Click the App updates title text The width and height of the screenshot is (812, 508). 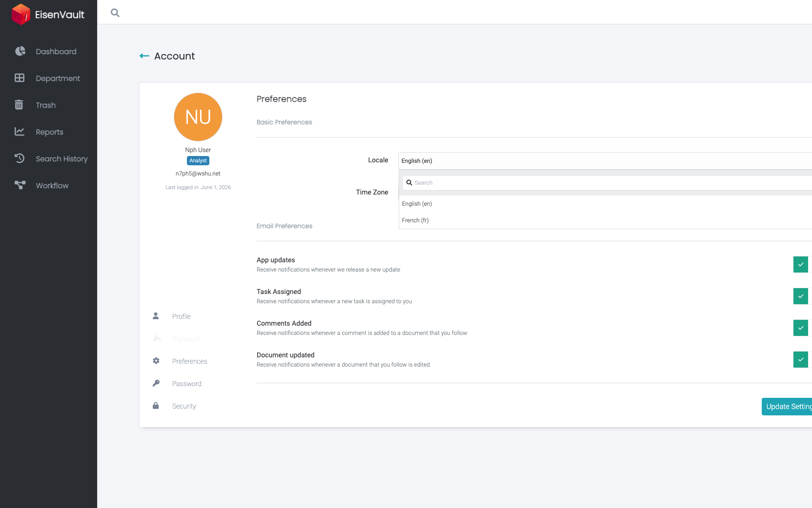click(276, 260)
